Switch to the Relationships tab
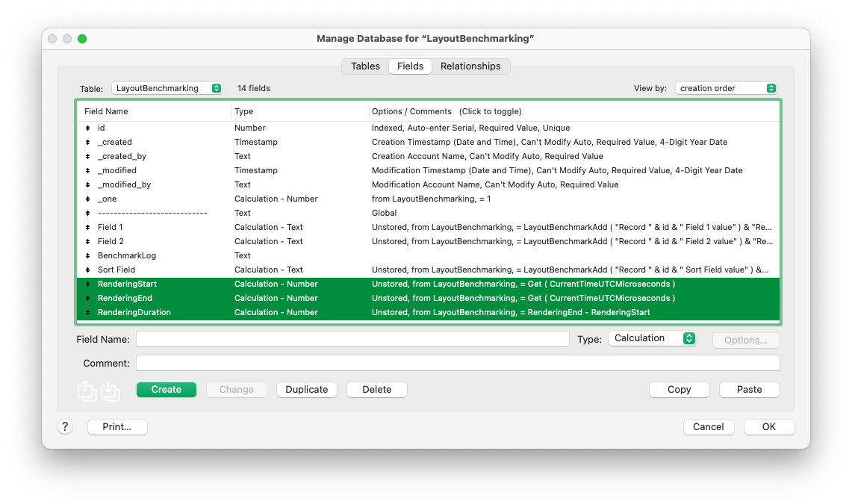Viewport: 852px width, 504px height. coord(470,66)
